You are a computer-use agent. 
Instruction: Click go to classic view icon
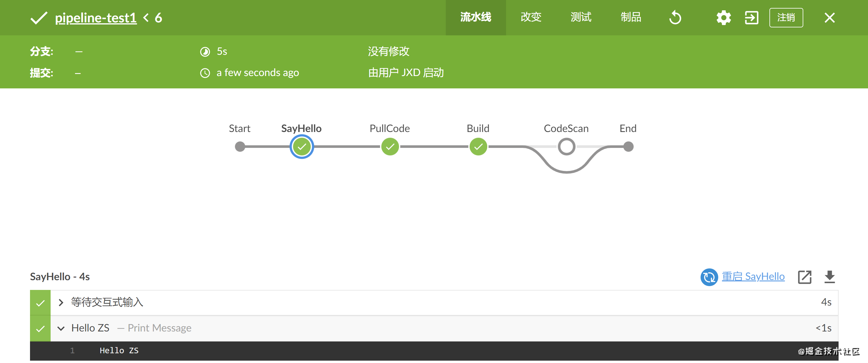click(751, 18)
